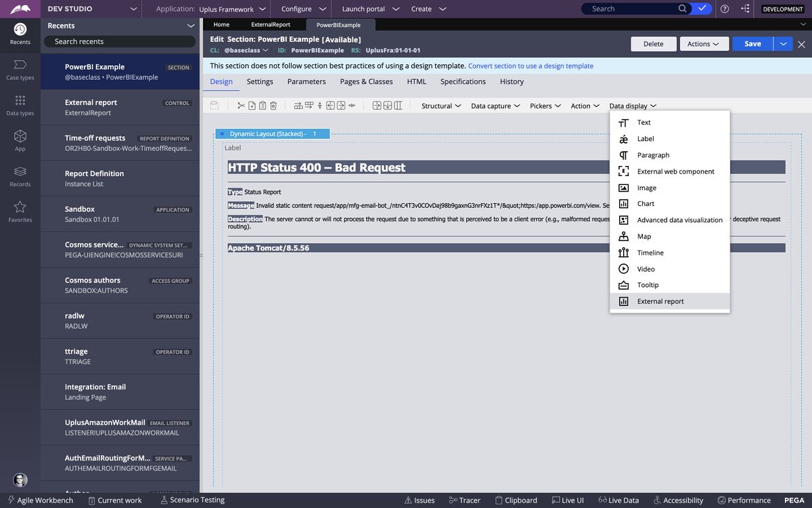Open the Action controls dropdown
The width and height of the screenshot is (812, 508).
point(585,106)
